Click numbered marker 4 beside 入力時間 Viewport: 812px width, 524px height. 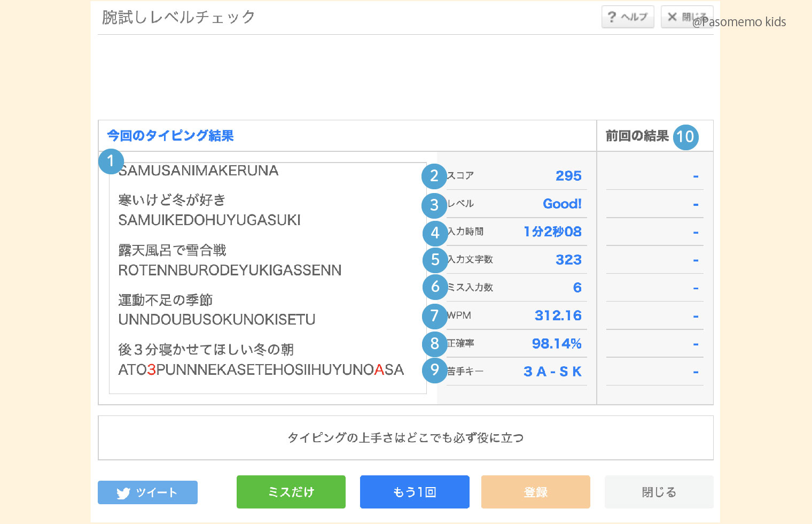[435, 233]
